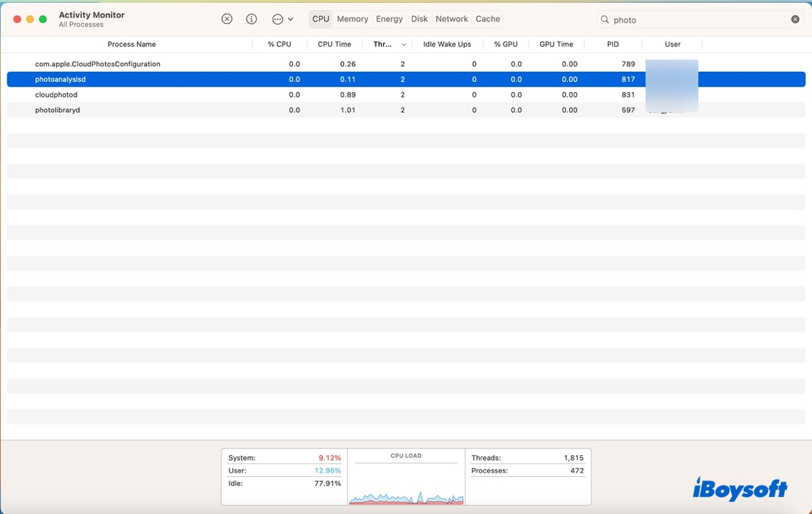Click PID 817 cell
This screenshot has width=812, height=514.
[628, 79]
